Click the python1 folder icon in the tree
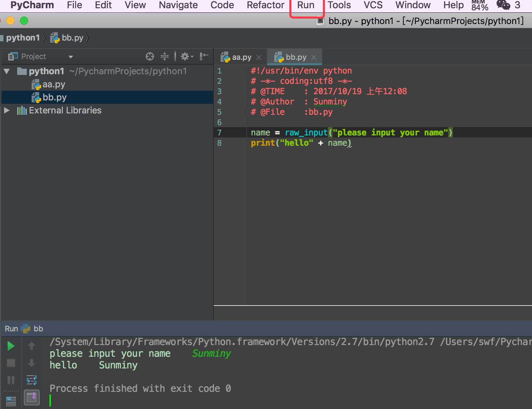The height and width of the screenshot is (409, 532). [x=22, y=71]
